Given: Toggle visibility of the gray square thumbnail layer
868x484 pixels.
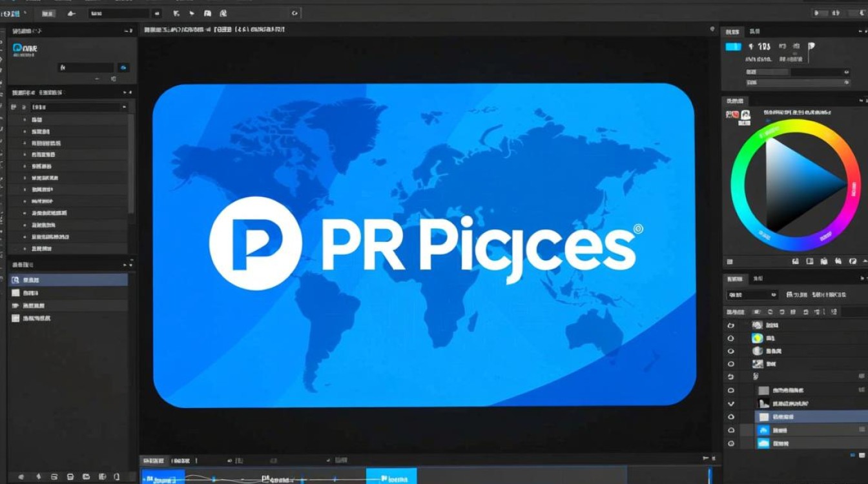Looking at the screenshot, I should pos(731,390).
